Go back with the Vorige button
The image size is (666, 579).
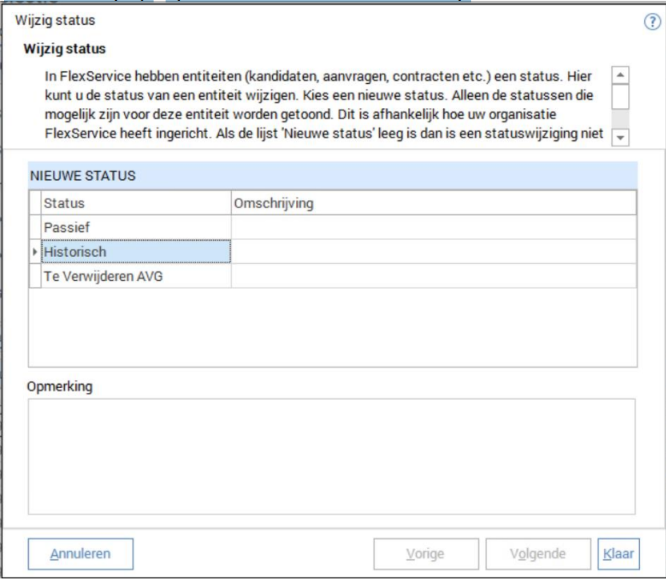tap(425, 553)
